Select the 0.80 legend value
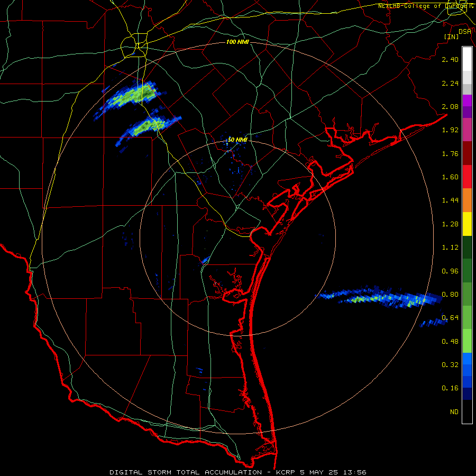 [x=450, y=295]
